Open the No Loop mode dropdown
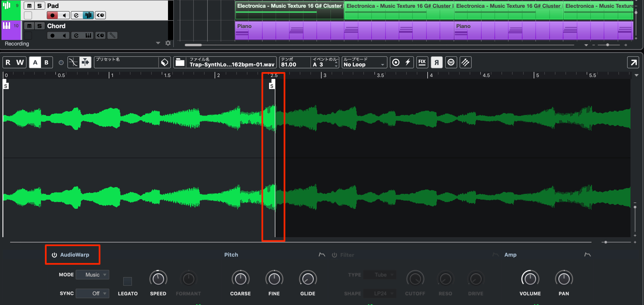The image size is (644, 305). (364, 62)
